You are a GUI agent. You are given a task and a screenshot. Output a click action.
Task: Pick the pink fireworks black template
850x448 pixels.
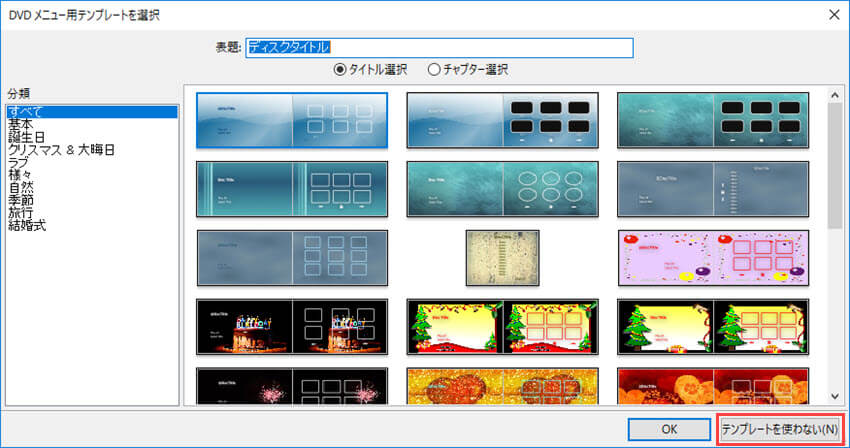point(292,387)
